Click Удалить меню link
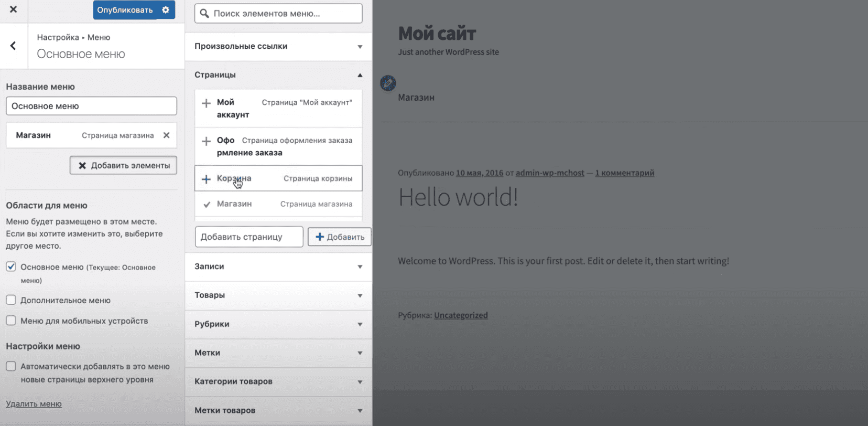 (34, 404)
